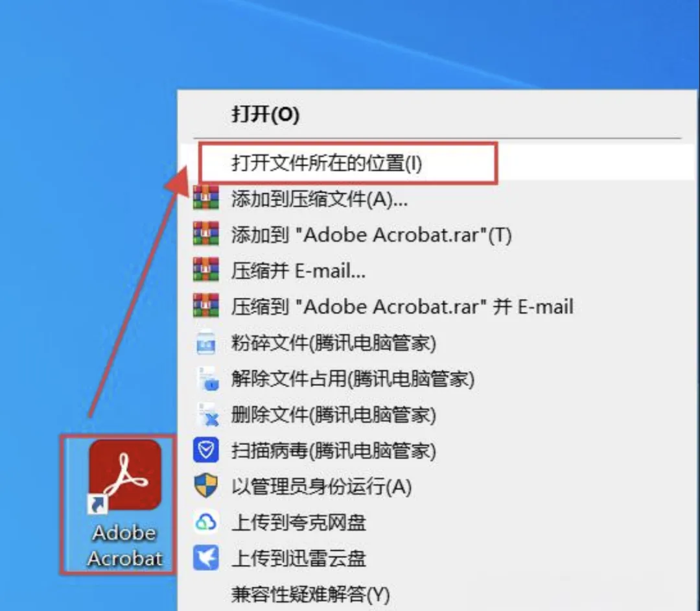Screen dimensions: 700x611
Task: Click the 解除文件占用 unlock icon
Action: point(207,378)
